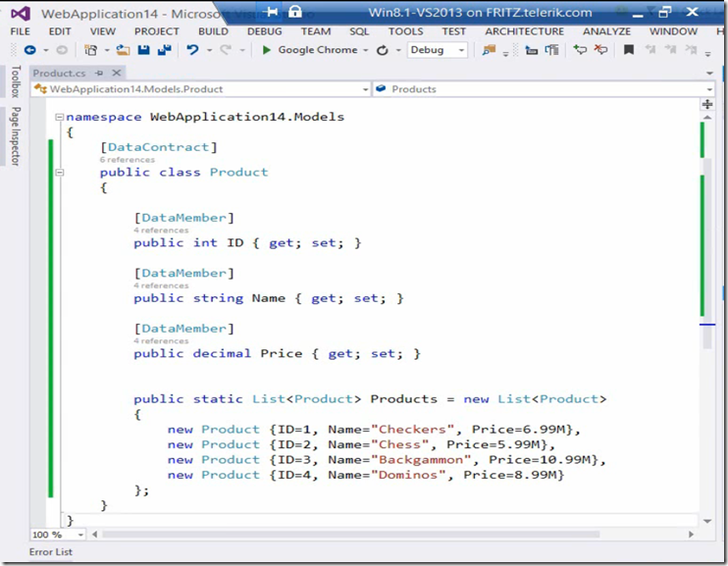The image size is (728, 566).
Task: Click the decrease indent toolbar icon
Action: (531, 50)
